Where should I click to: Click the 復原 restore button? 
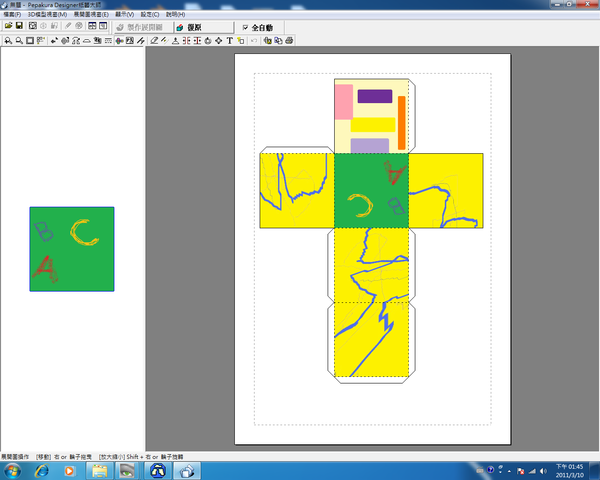tap(204, 27)
